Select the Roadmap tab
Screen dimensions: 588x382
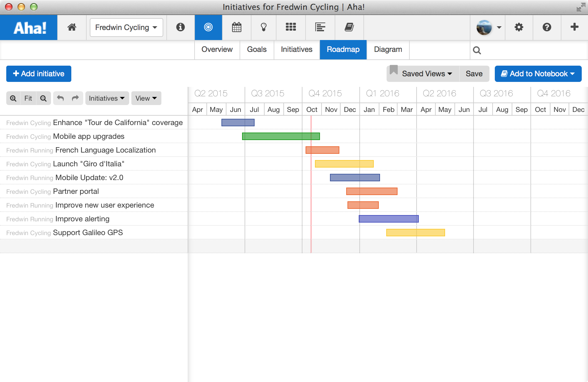point(343,49)
